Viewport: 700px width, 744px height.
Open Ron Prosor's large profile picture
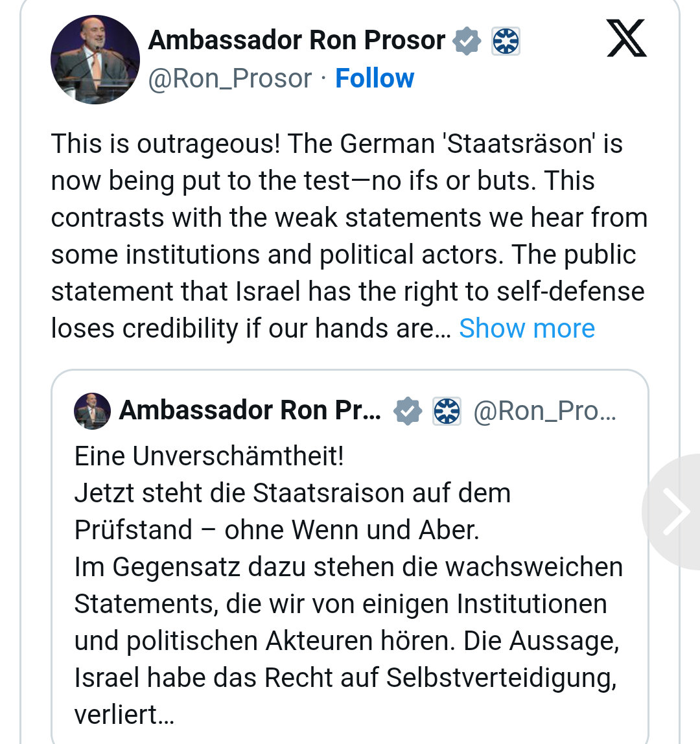click(x=95, y=59)
